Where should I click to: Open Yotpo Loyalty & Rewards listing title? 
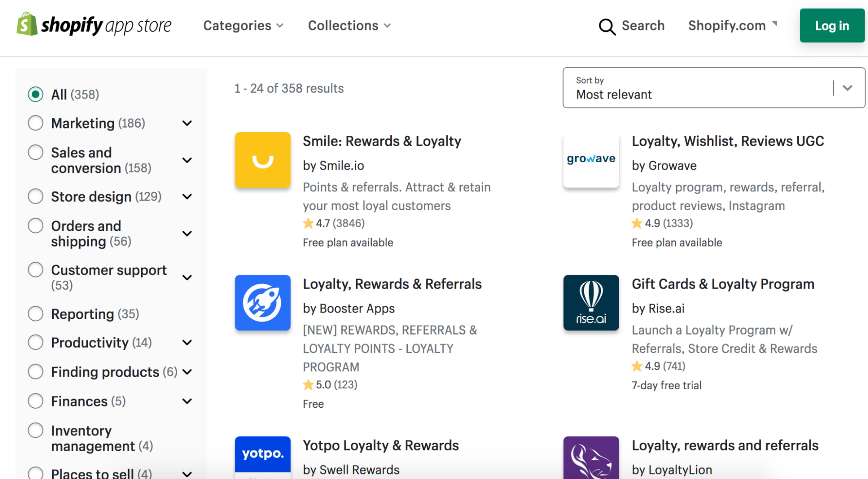[380, 446]
